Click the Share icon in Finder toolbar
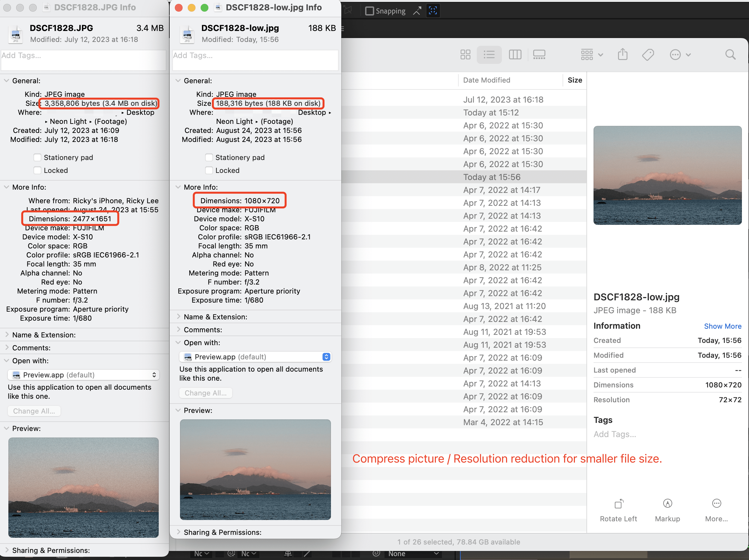 (x=622, y=55)
